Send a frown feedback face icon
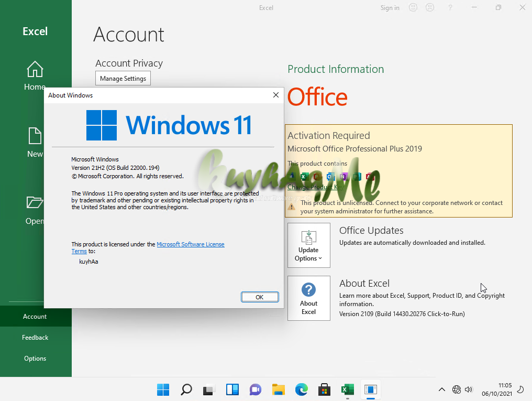 point(430,7)
